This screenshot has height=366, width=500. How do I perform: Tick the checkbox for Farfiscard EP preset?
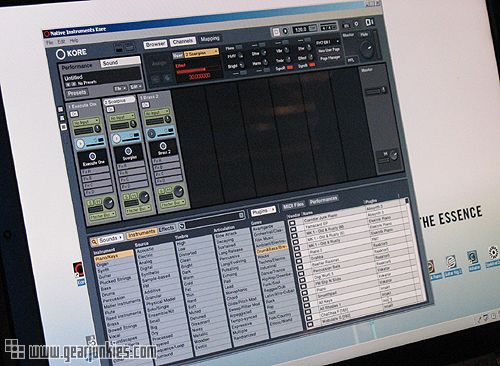click(293, 229)
